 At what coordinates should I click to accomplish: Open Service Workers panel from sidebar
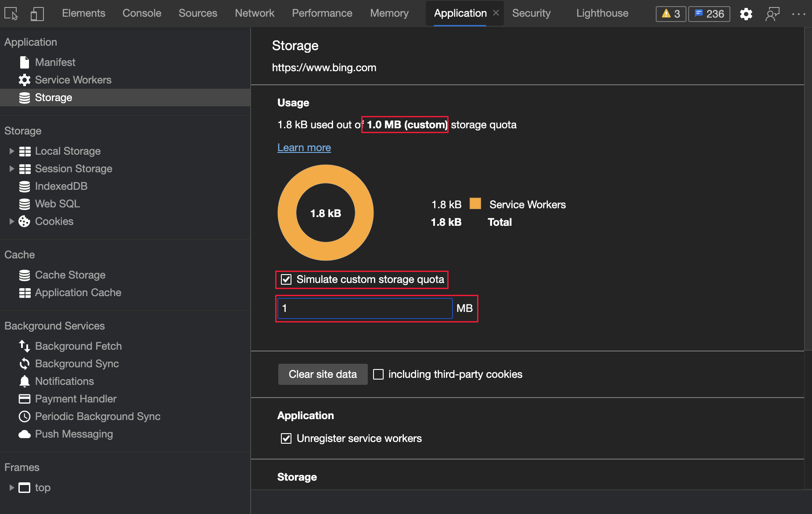[x=73, y=80]
